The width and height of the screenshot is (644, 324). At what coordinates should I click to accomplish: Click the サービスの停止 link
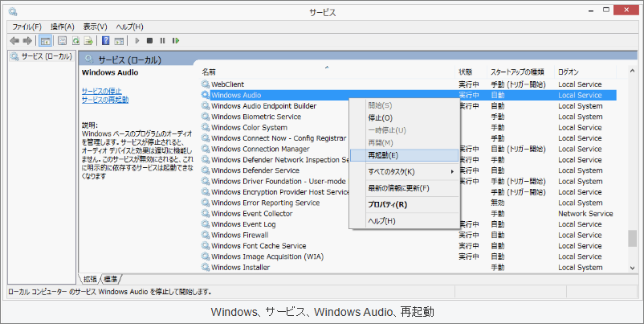[101, 92]
